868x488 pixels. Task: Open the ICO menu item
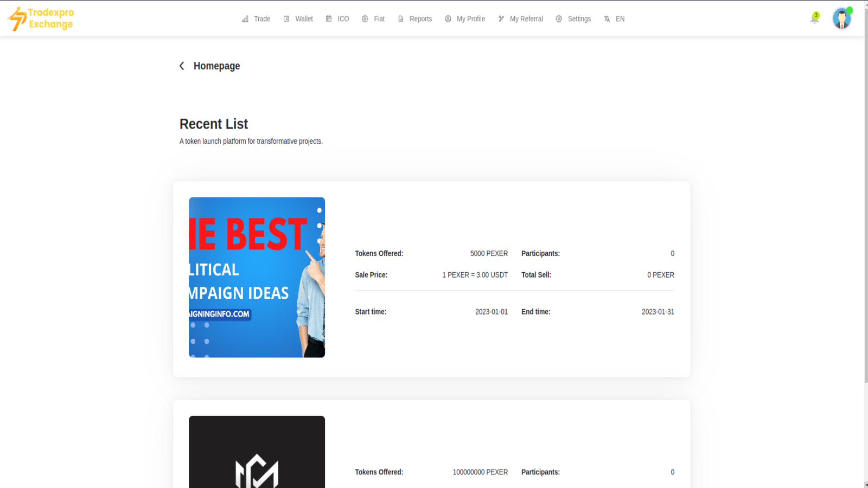[x=343, y=18]
